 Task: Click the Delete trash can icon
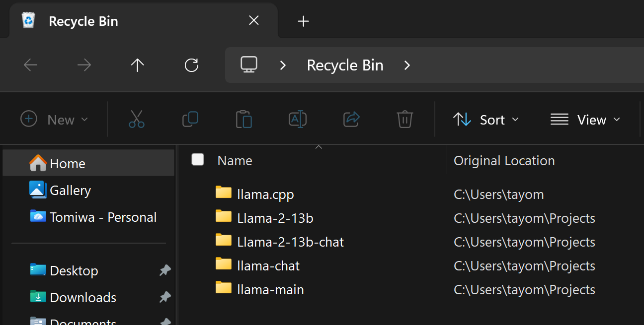[x=405, y=120]
